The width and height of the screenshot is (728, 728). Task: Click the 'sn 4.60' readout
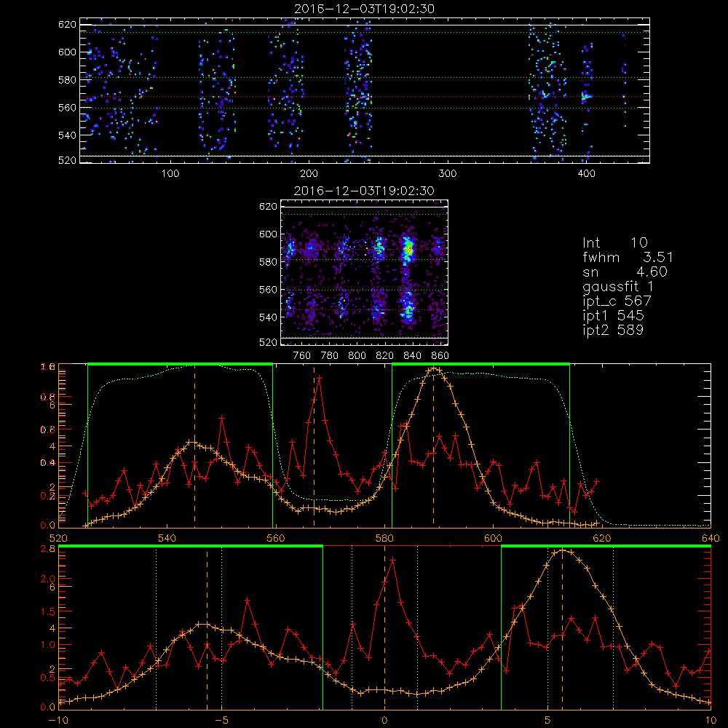(625, 272)
